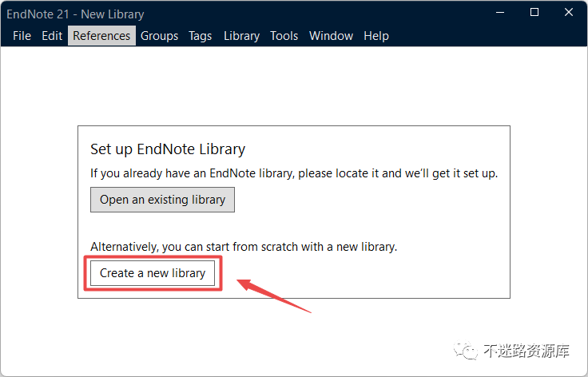Viewport: 588px width, 377px height.
Task: Click the red arrow annotation
Action: coord(274,296)
